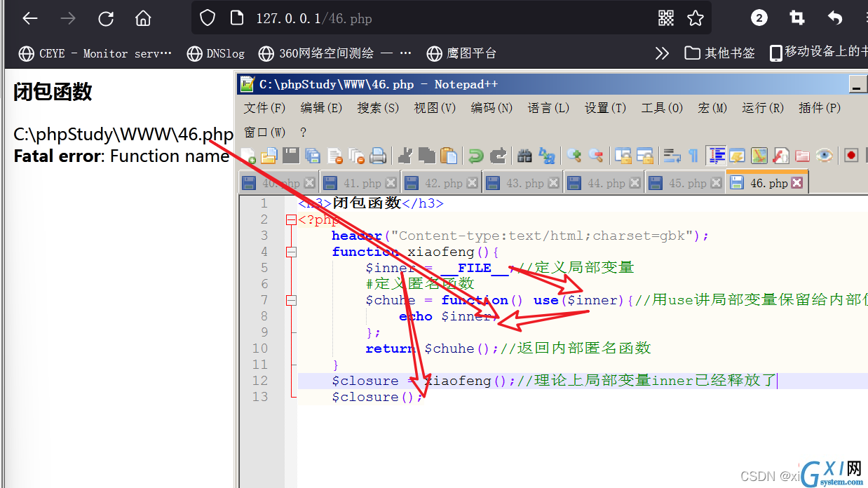Open Find with the binoculars icon
Screen dimensions: 868x488
pos(524,156)
